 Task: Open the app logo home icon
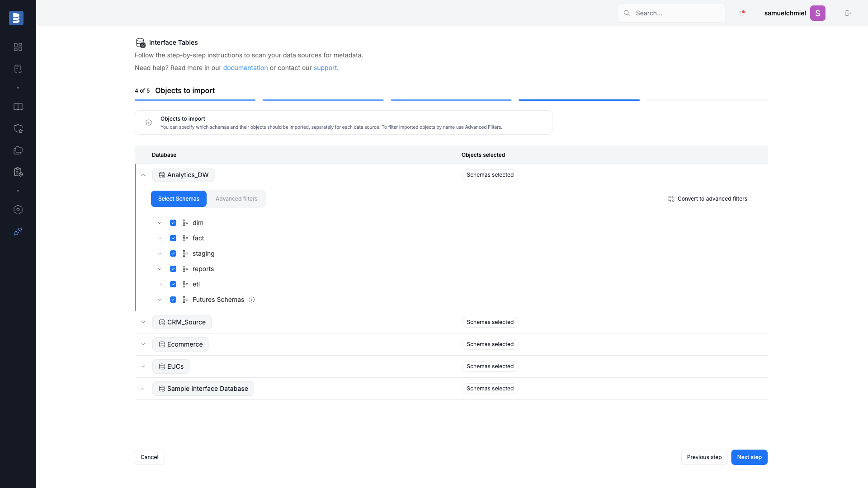point(16,18)
